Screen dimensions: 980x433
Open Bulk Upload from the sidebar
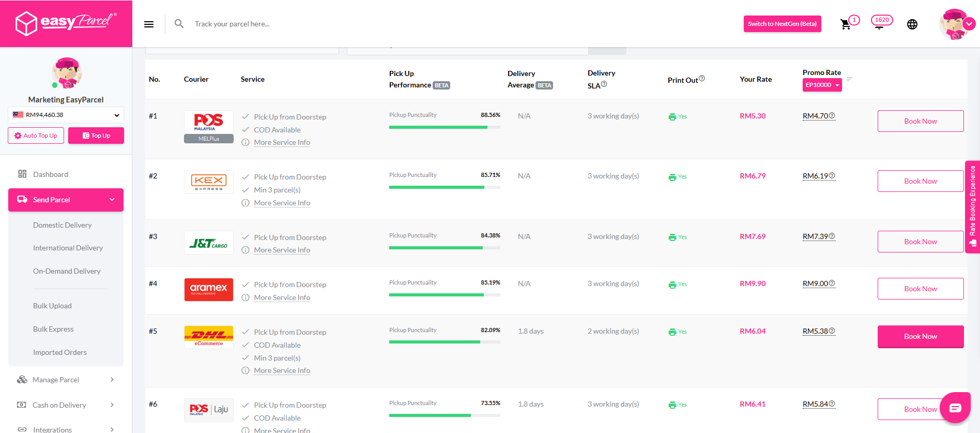(x=52, y=306)
